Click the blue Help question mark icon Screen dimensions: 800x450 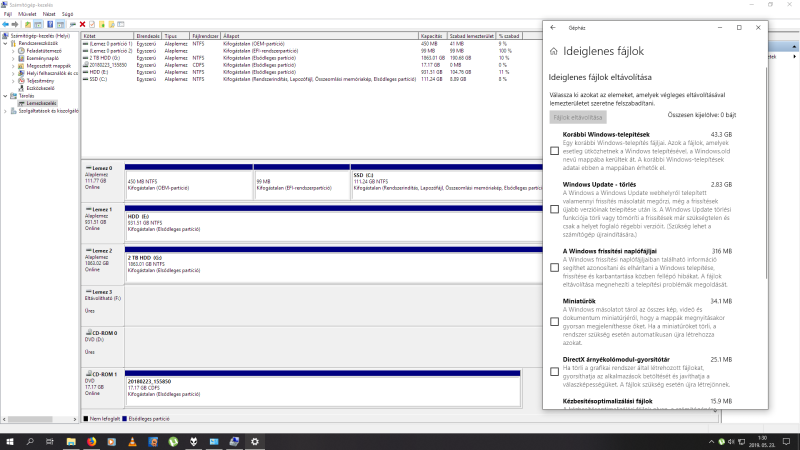point(50,24)
